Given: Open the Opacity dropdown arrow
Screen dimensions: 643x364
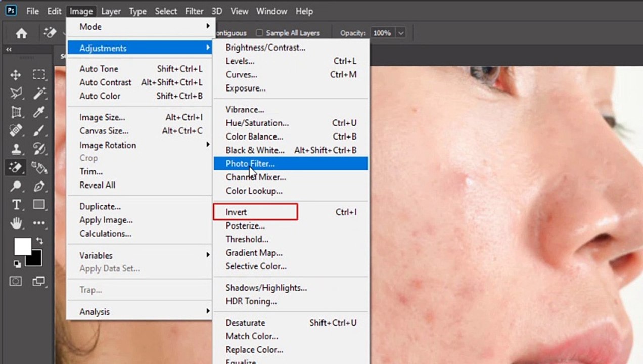Looking at the screenshot, I should [x=401, y=33].
